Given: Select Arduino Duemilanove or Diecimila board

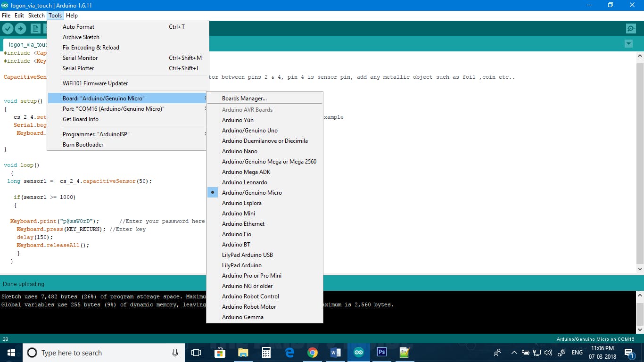Looking at the screenshot, I should pos(264,141).
